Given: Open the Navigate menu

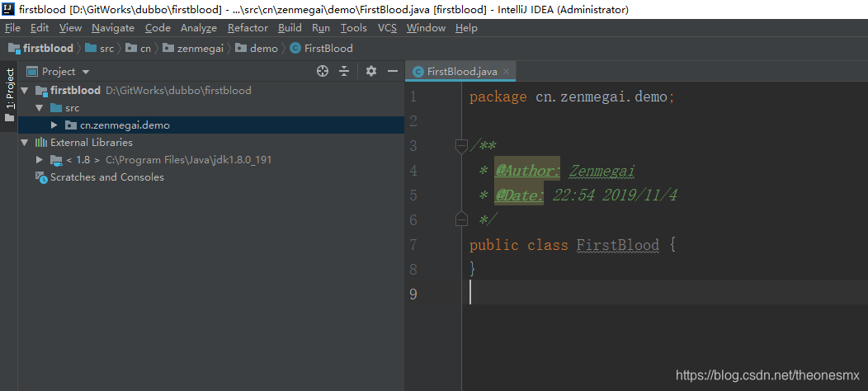Looking at the screenshot, I should tap(113, 28).
